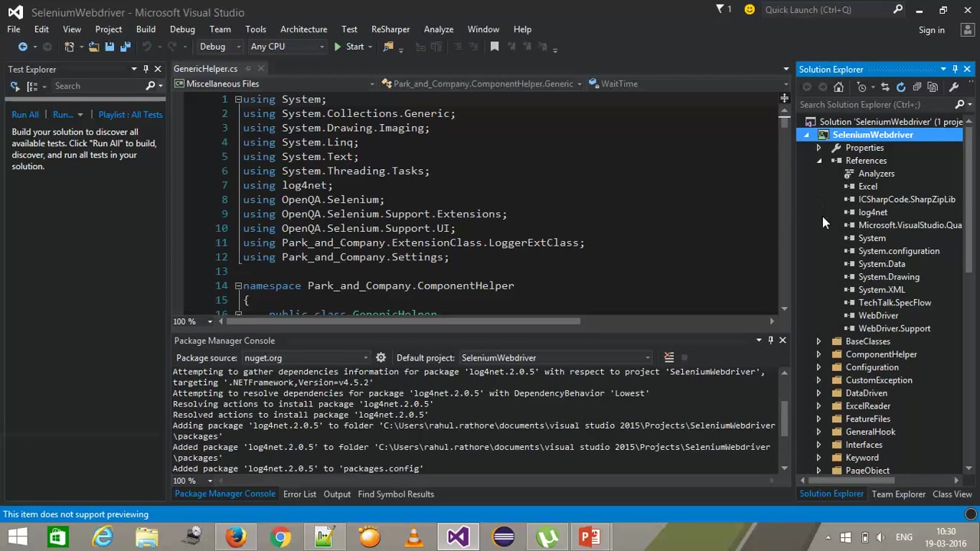Click the Solution Explorer search magnifier icon

click(959, 104)
